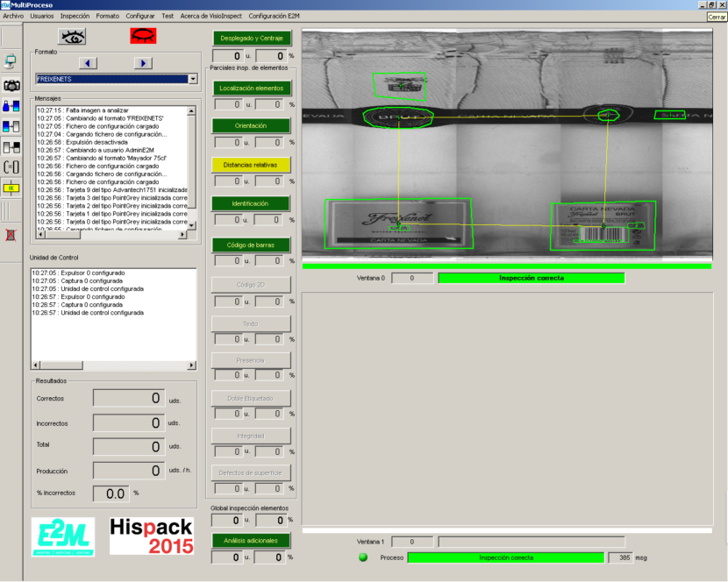Click the Mensajes list scroll down arrow
This screenshot has height=582, width=728.
click(191, 225)
